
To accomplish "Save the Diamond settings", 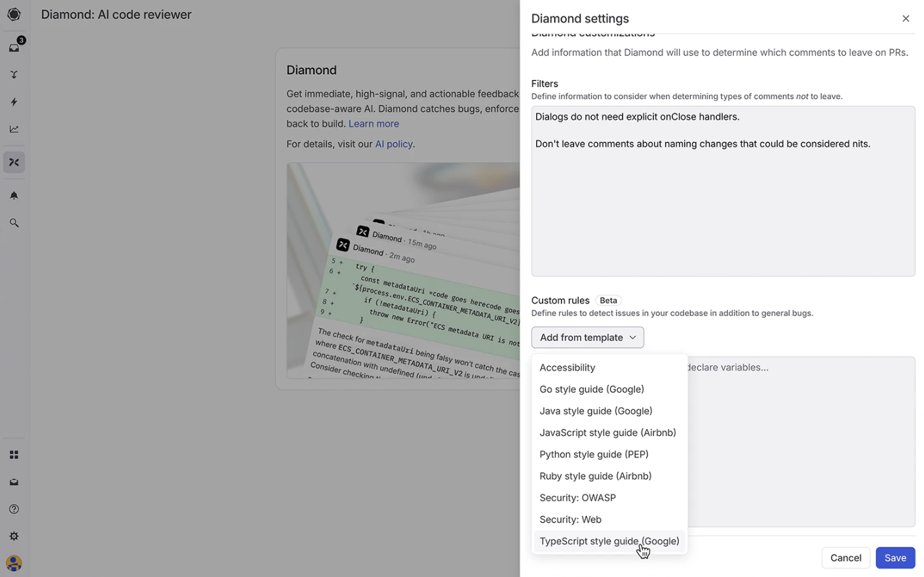I will 895,557.
